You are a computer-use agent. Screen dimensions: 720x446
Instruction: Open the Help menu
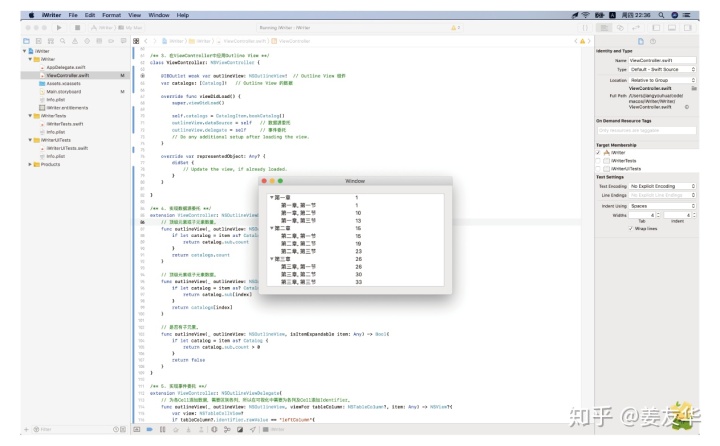183,15
